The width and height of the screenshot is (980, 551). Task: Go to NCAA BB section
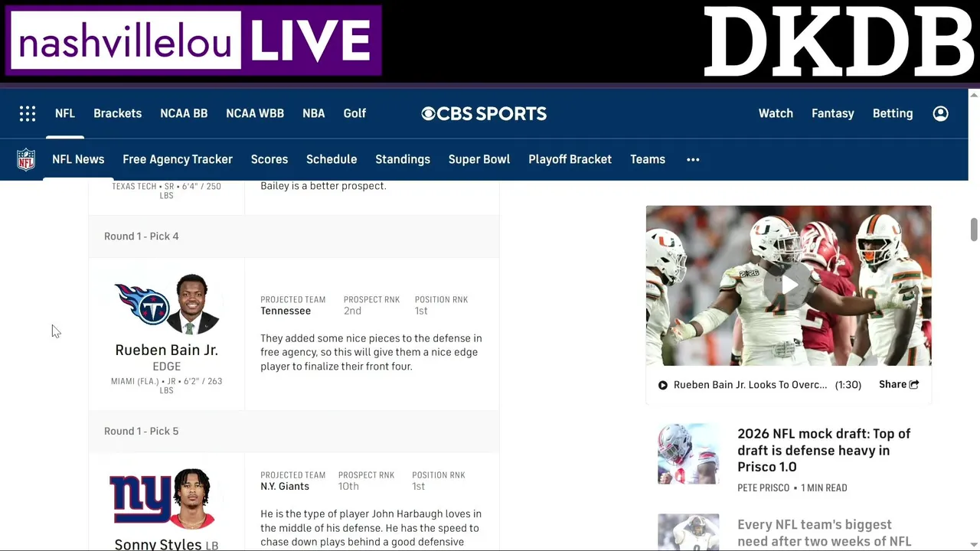click(x=184, y=113)
